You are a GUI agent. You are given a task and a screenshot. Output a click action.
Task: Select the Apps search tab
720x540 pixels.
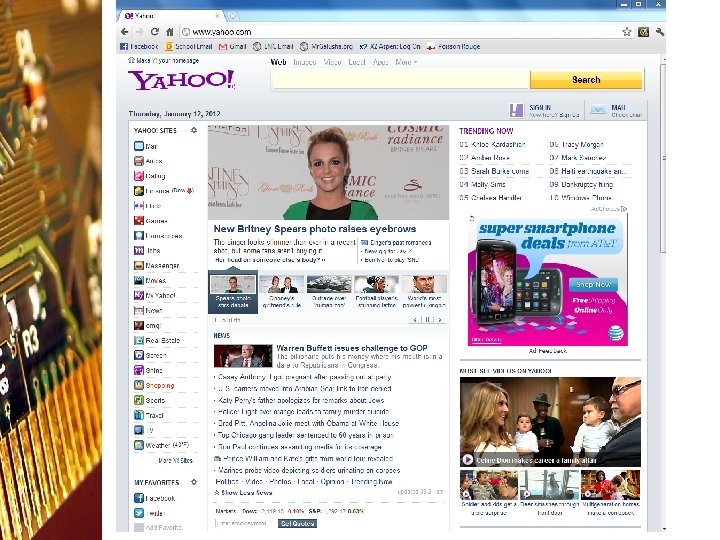point(380,62)
